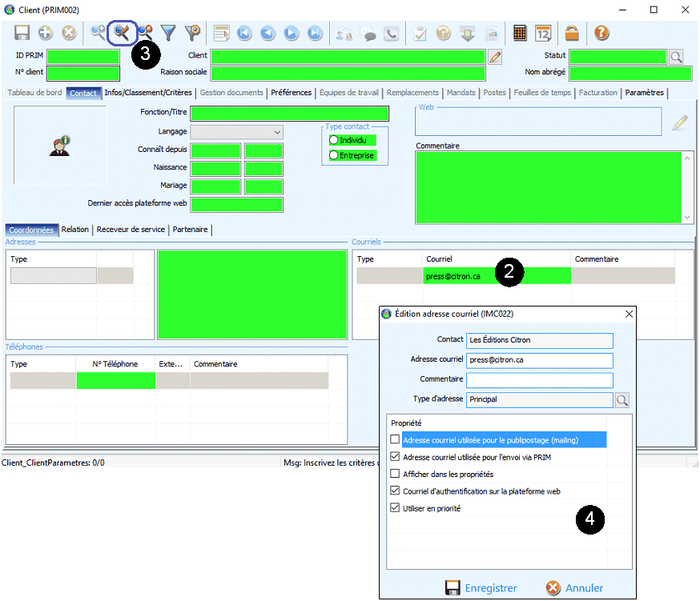Click the Commentaire field in email dialog
This screenshot has width=700, height=601.
point(539,379)
